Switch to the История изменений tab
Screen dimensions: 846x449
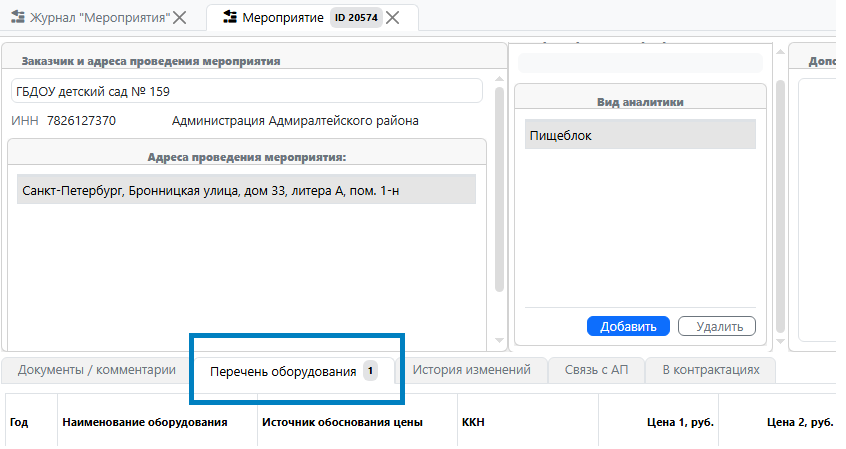coord(471,370)
